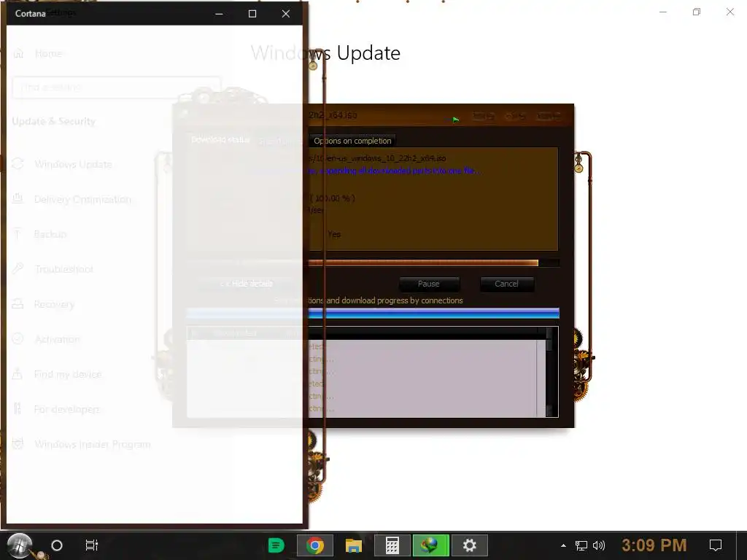
Task: Click the Windows Update page title
Action: (325, 52)
